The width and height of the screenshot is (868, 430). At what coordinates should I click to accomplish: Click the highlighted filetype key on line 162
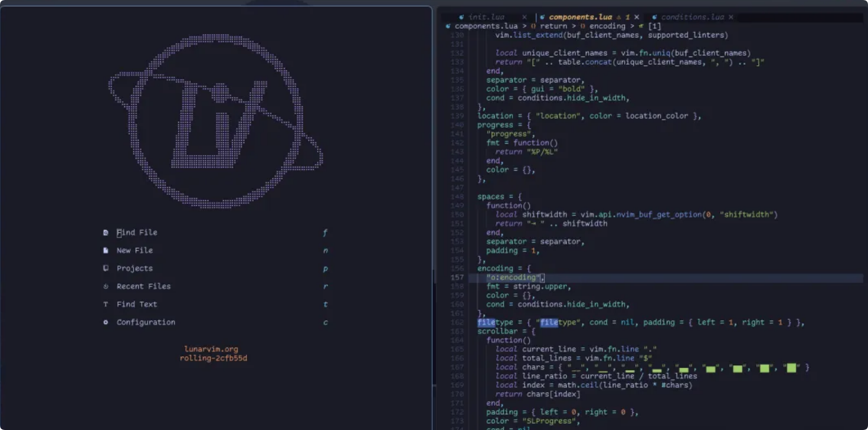pos(495,322)
